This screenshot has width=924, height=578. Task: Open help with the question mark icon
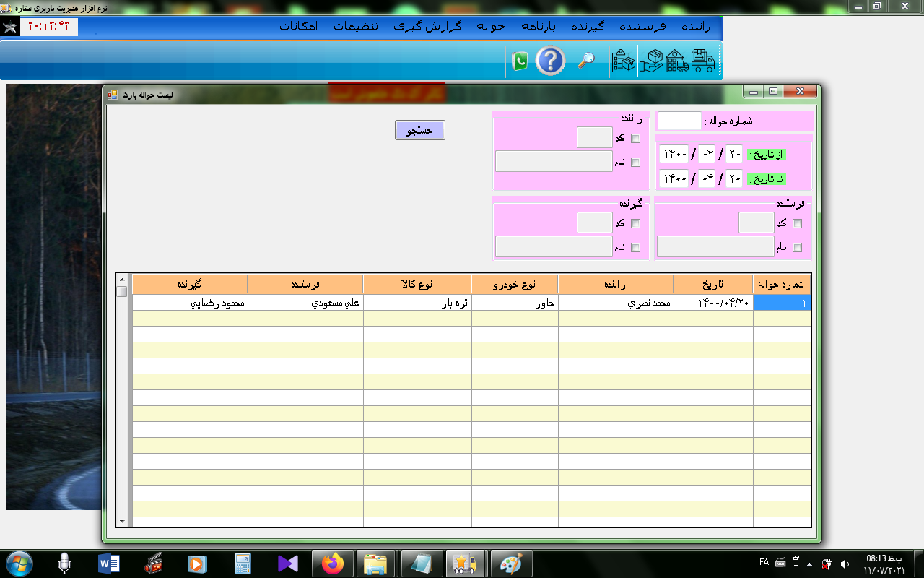click(550, 61)
